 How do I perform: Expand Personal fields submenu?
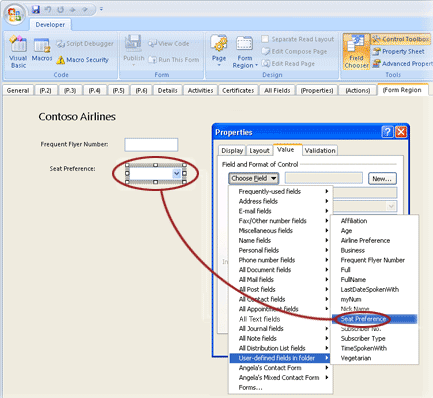[x=281, y=250]
